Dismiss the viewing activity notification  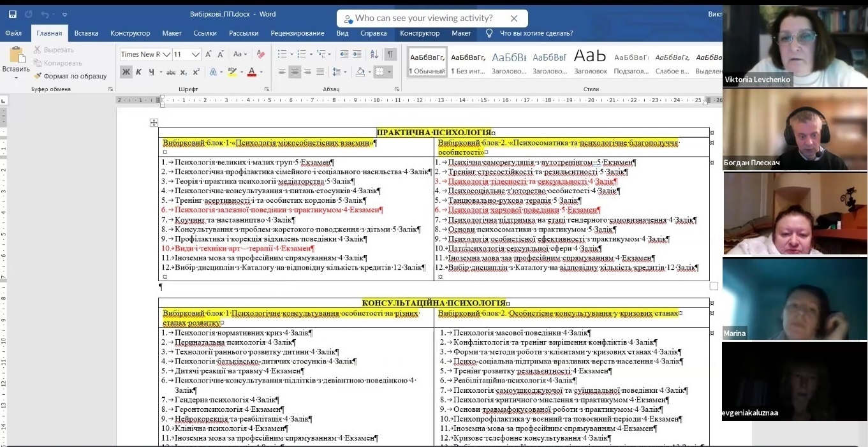pos(514,18)
